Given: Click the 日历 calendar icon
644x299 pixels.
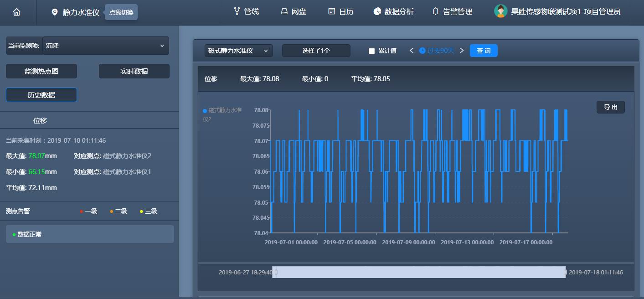Looking at the screenshot, I should click(331, 11).
